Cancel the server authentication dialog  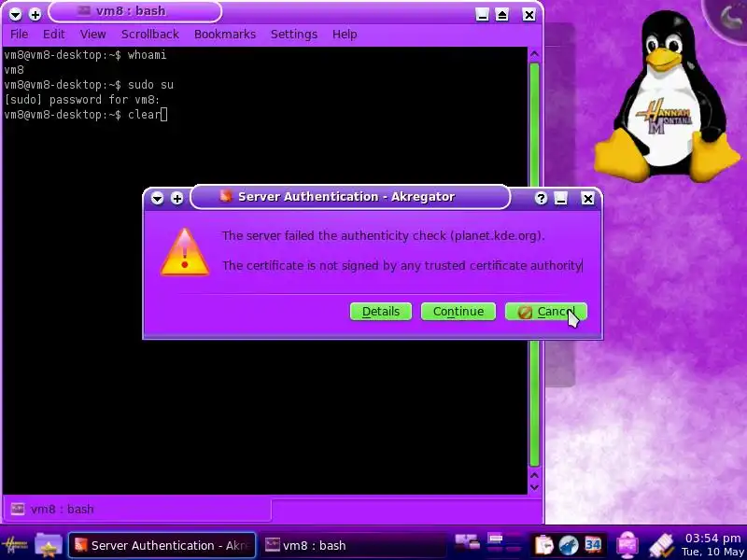pyautogui.click(x=546, y=312)
